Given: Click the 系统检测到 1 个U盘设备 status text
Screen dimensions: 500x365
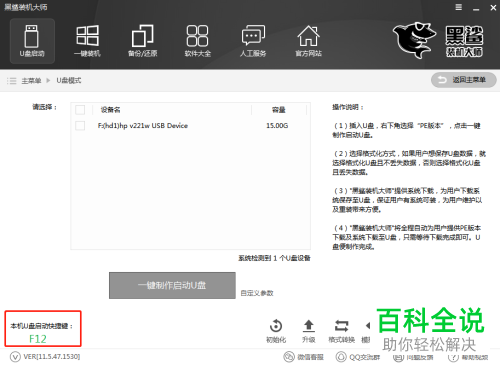Looking at the screenshot, I should 274,258.
